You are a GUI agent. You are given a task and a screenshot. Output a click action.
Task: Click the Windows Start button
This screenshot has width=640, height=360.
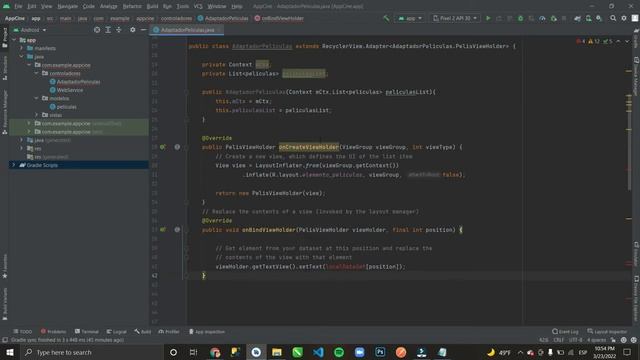[x=10, y=352]
